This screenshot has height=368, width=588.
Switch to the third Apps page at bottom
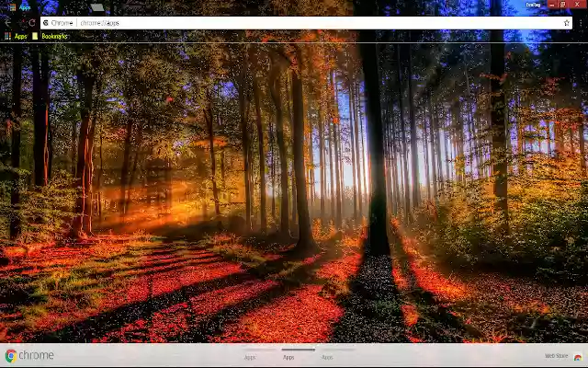(337, 355)
